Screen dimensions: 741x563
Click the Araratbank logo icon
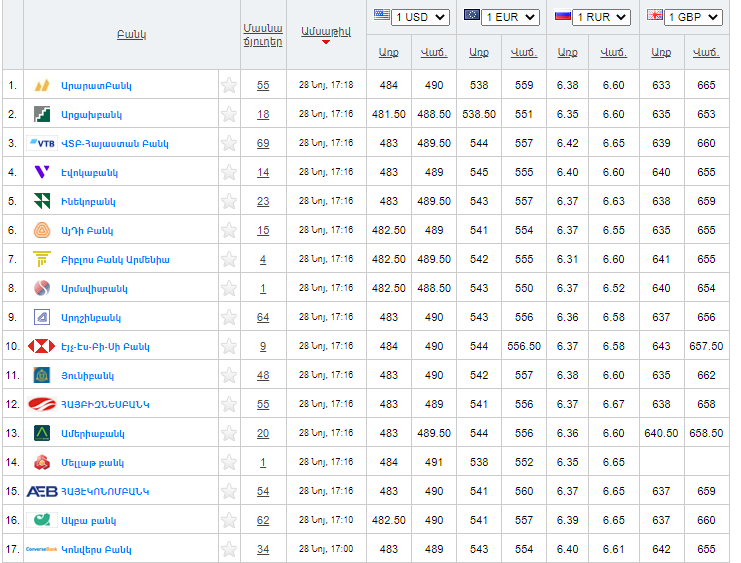[x=42, y=85]
